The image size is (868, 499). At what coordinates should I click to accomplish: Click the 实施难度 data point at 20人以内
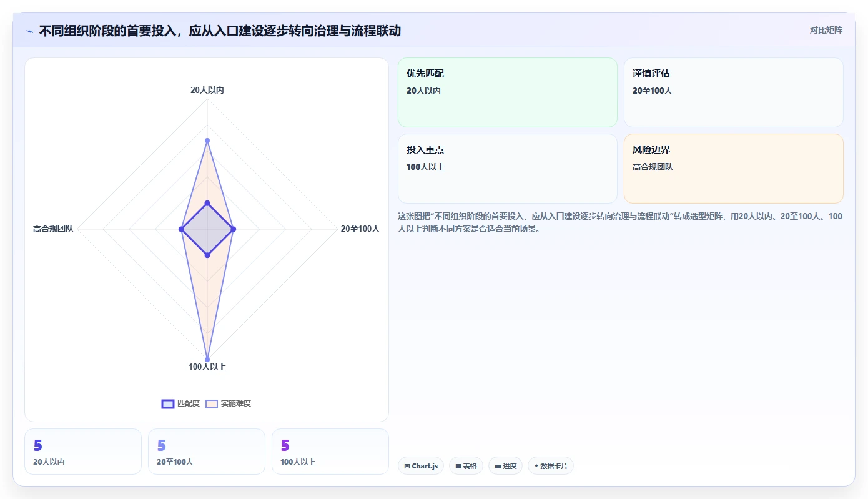207,141
